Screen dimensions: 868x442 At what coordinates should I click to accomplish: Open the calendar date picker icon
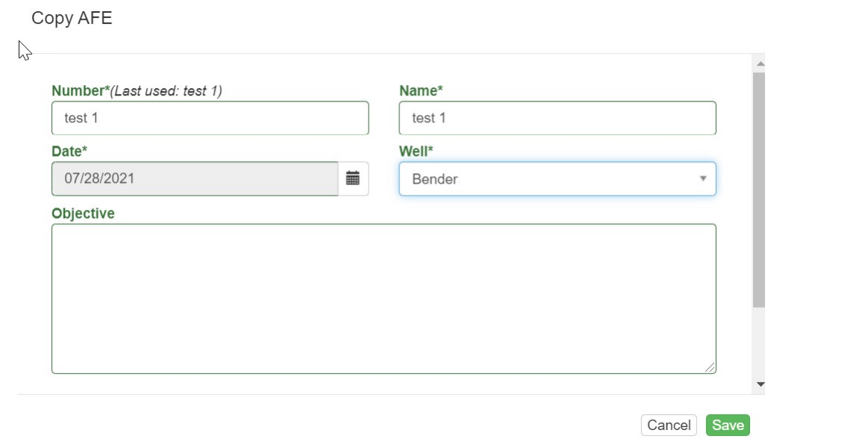tap(353, 178)
